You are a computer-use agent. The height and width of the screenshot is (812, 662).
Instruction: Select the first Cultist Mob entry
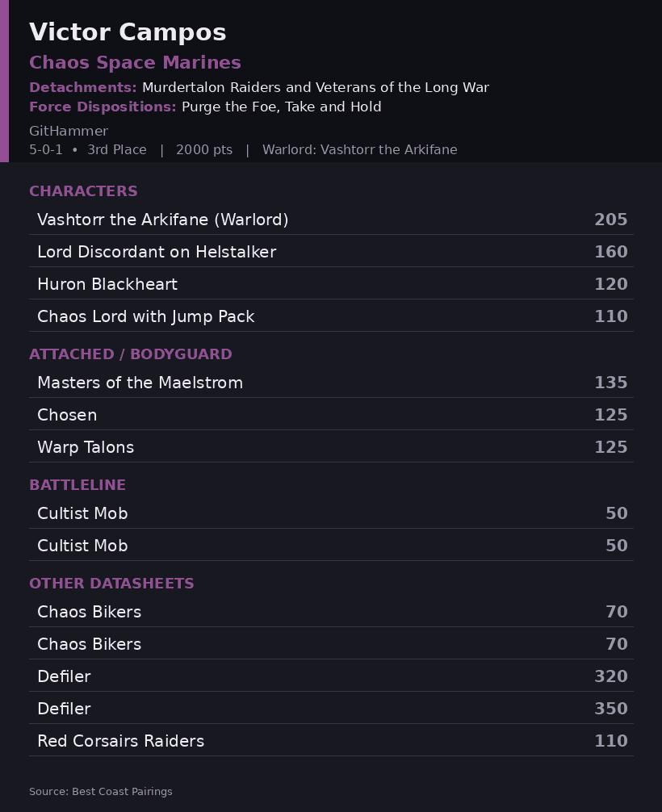coord(331,513)
